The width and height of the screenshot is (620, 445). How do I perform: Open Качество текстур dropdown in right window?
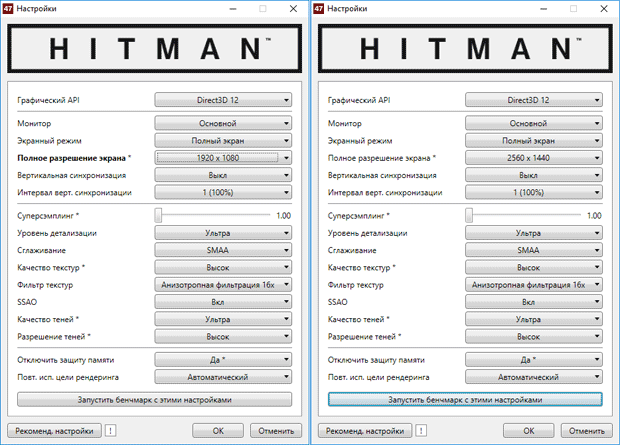tap(534, 268)
